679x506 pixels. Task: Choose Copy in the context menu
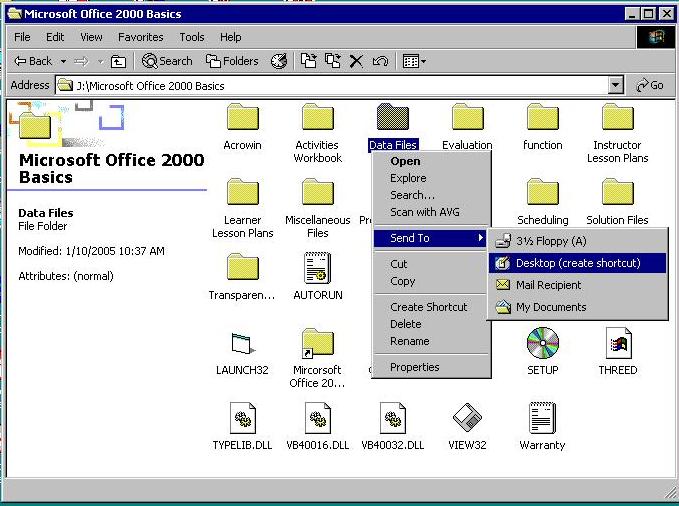pyautogui.click(x=431, y=281)
